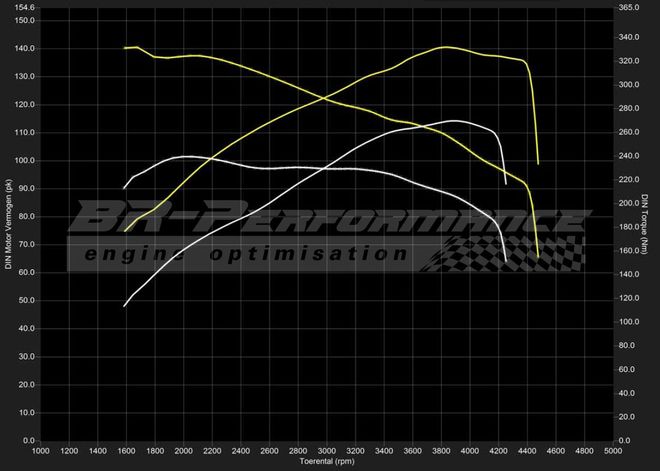Viewport: 660px width, 471px height.
Task: Click the 1000 tick label on rpm axis
Action: [x=41, y=452]
